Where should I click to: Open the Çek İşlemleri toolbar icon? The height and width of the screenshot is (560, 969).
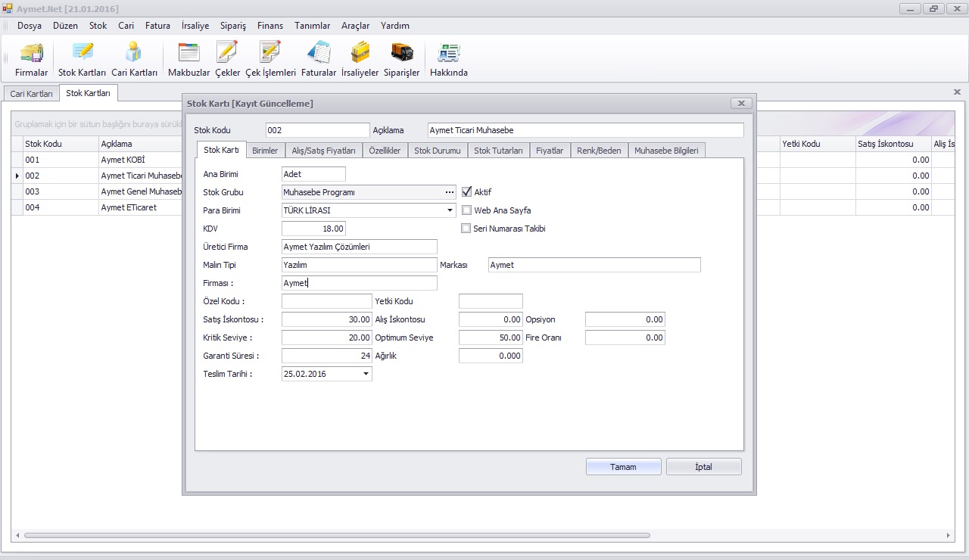pos(270,60)
